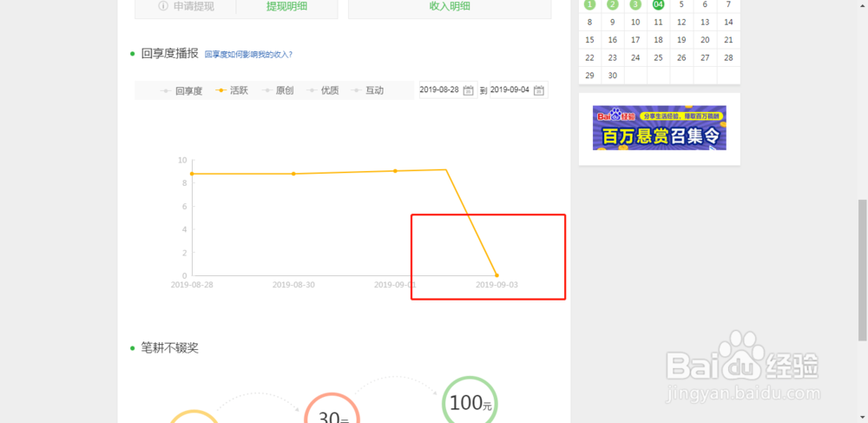Click the end date field 2019-09-04
868x423 pixels.
point(519,89)
